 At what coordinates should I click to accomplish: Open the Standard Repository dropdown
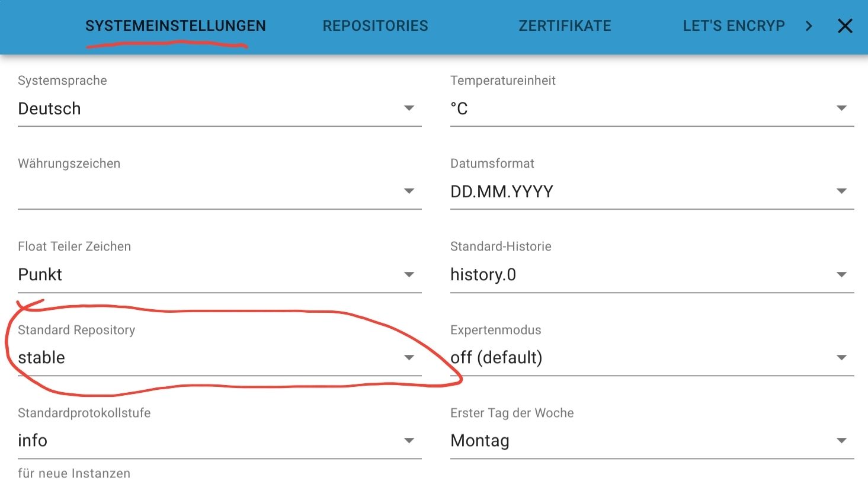click(219, 358)
